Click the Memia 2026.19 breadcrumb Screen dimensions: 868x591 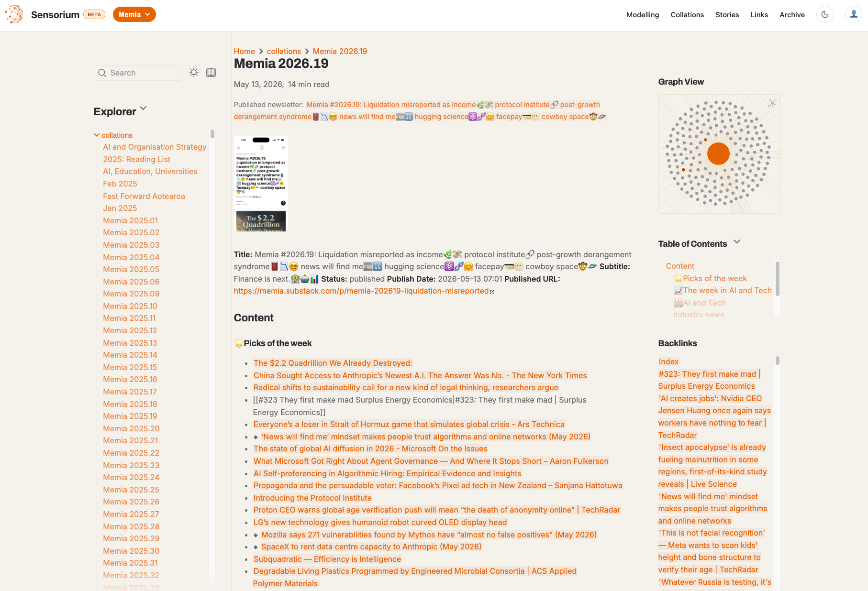coord(340,51)
